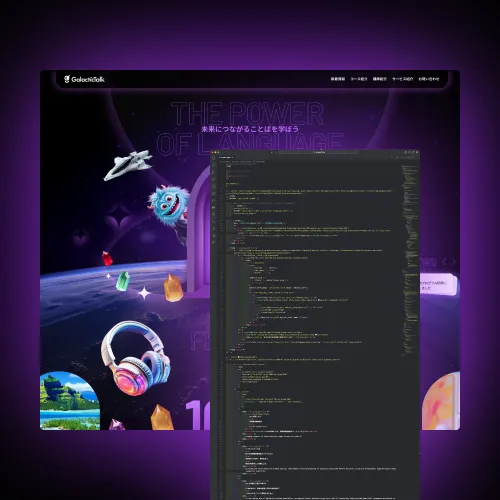Show the previous carousel slide arrow
Viewport: 500px width, 500px height.
pyautogui.click(x=444, y=262)
